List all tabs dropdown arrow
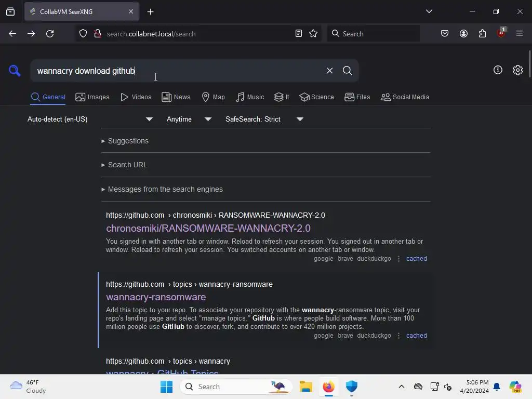 tap(429, 11)
